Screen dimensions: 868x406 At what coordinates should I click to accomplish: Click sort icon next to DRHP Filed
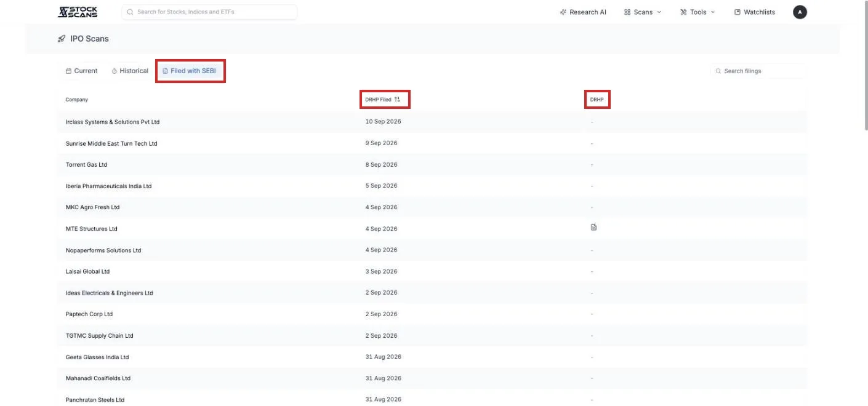pos(397,100)
